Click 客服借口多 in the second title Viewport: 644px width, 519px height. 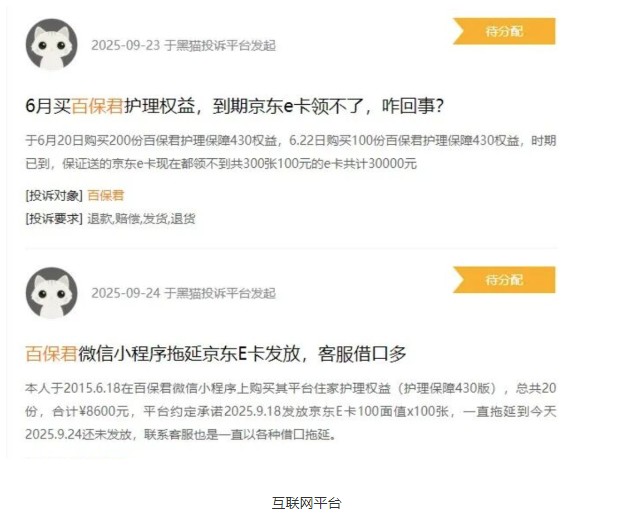coord(362,354)
